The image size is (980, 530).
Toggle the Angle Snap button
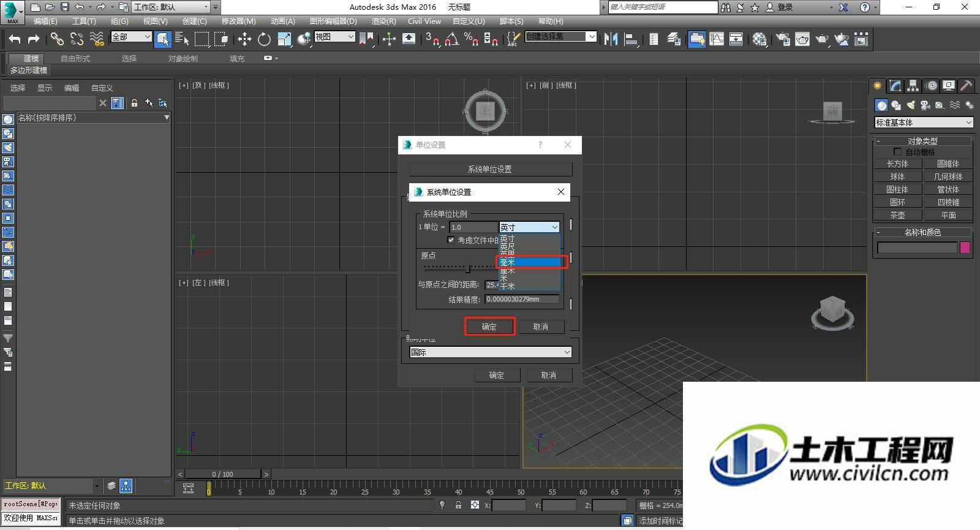[x=452, y=39]
